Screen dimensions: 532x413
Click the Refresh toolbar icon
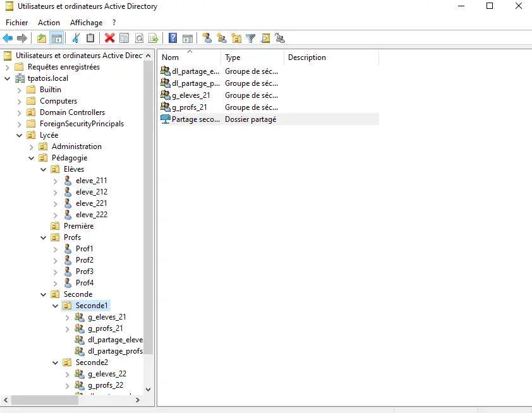139,39
